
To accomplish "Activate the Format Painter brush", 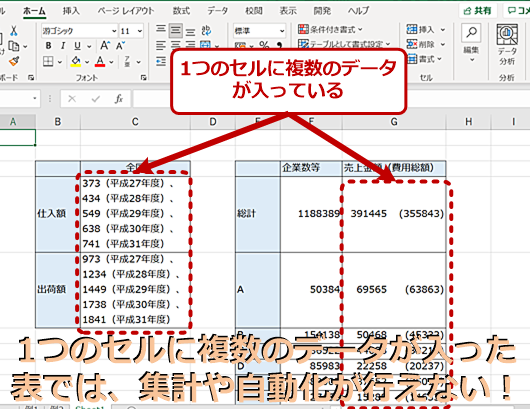I will [x=14, y=61].
